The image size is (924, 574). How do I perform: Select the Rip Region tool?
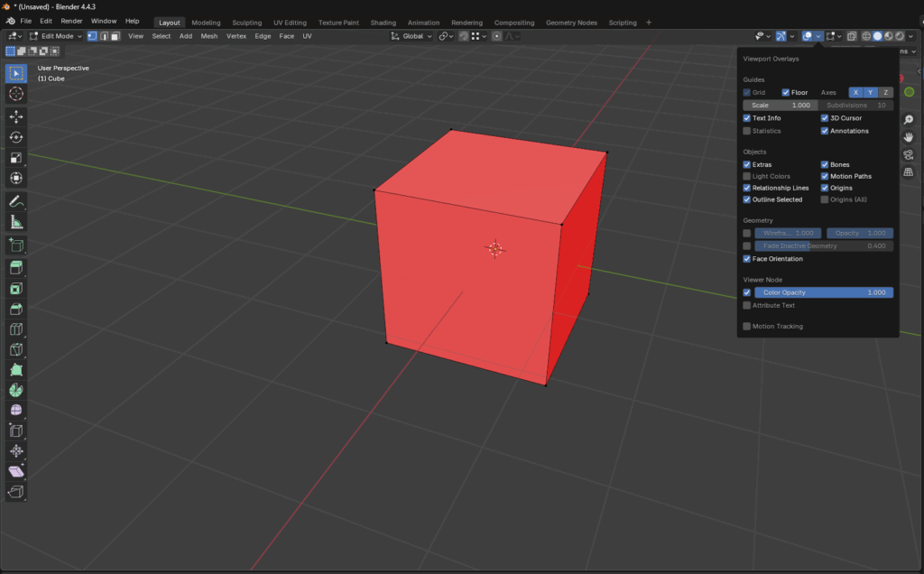tap(16, 492)
